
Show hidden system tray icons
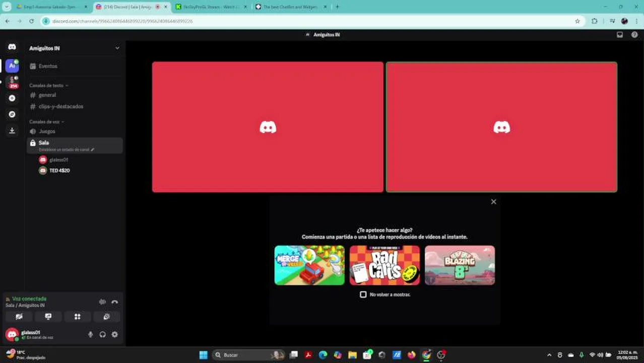pyautogui.click(x=549, y=355)
